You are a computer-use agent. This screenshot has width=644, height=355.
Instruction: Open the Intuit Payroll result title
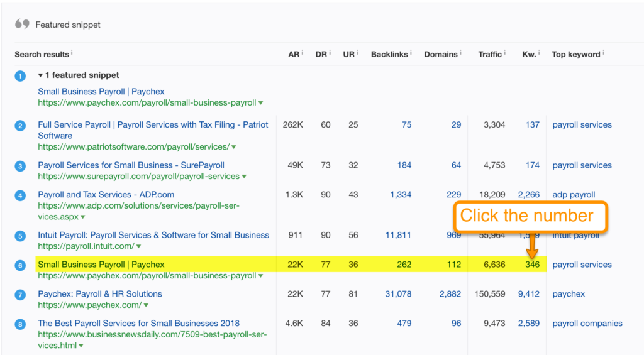coord(153,235)
